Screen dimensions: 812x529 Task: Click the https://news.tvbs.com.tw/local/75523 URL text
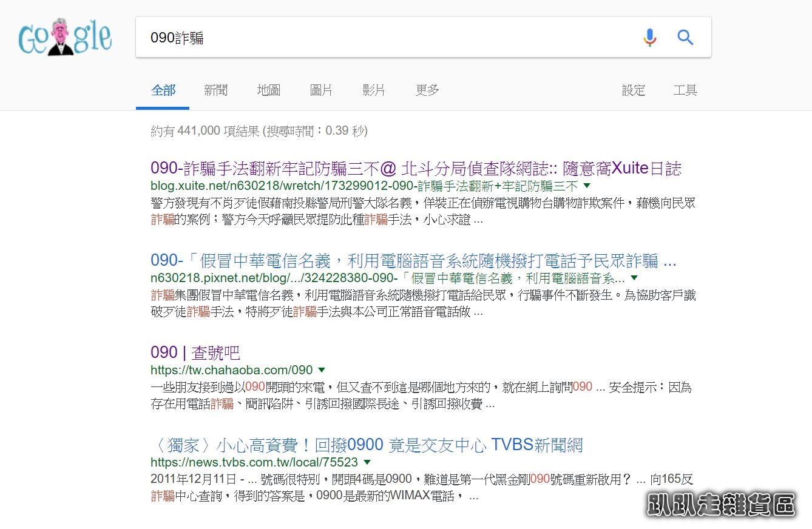click(254, 462)
